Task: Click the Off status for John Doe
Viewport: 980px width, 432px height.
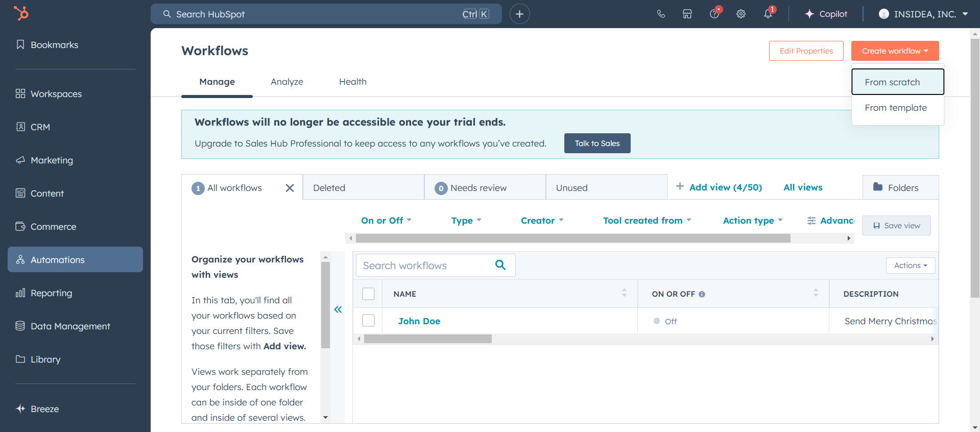Action: pyautogui.click(x=665, y=321)
